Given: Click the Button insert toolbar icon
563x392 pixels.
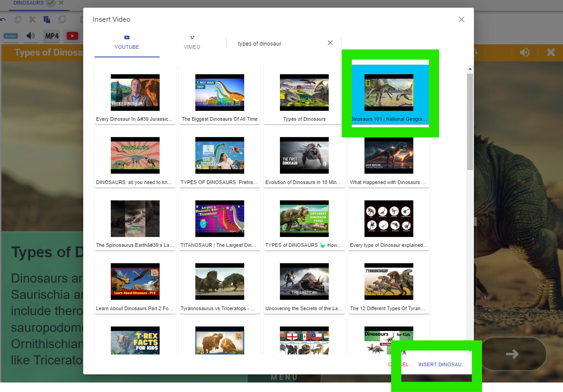Looking at the screenshot, I should [10, 36].
